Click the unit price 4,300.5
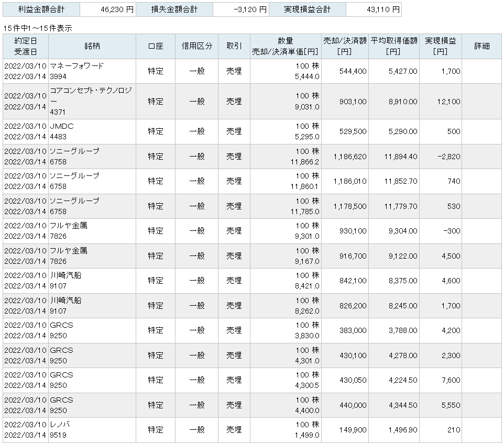The width and height of the screenshot is (504, 445). pyautogui.click(x=307, y=385)
